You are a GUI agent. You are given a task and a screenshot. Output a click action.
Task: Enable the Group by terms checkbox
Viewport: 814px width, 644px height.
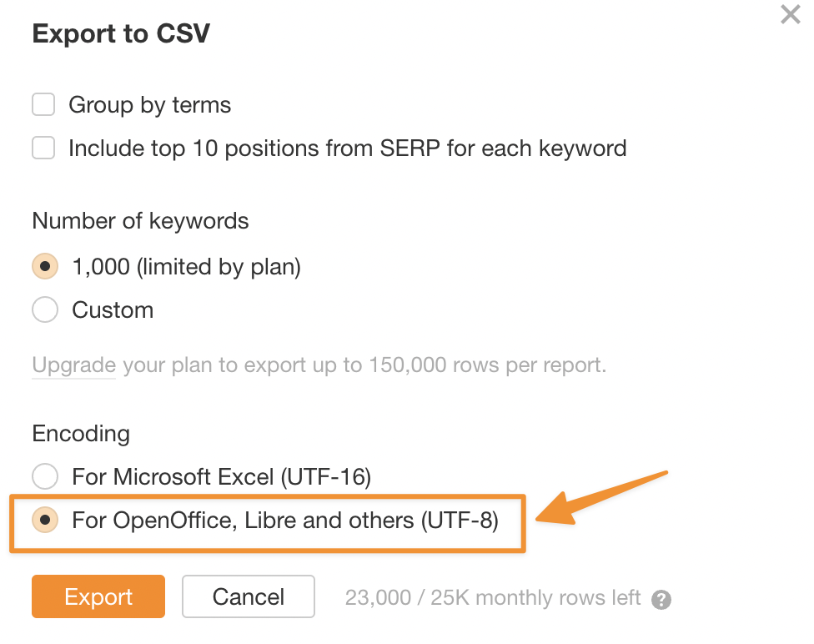[x=43, y=104]
